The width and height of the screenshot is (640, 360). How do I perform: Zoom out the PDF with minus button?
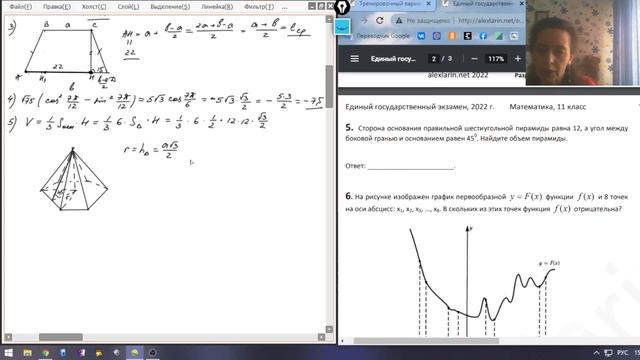[x=474, y=59]
